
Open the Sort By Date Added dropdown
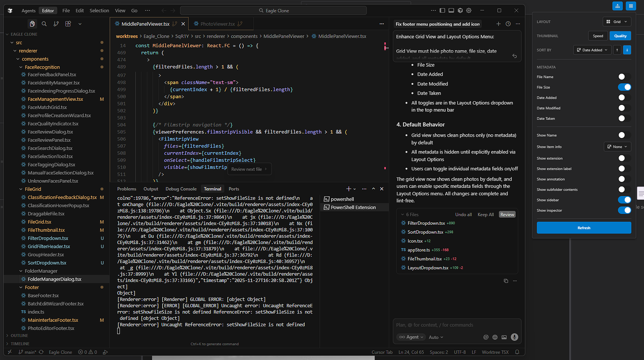(x=592, y=50)
